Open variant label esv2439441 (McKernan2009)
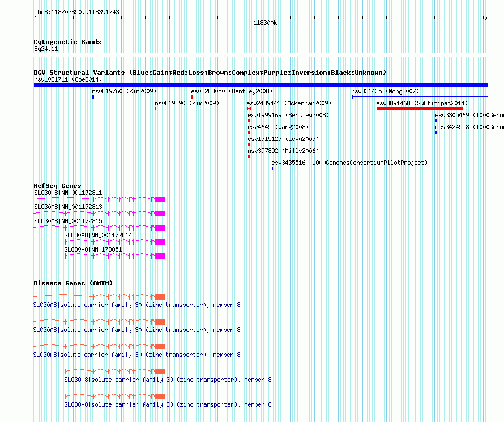This screenshot has height=422, width=504. click(289, 103)
